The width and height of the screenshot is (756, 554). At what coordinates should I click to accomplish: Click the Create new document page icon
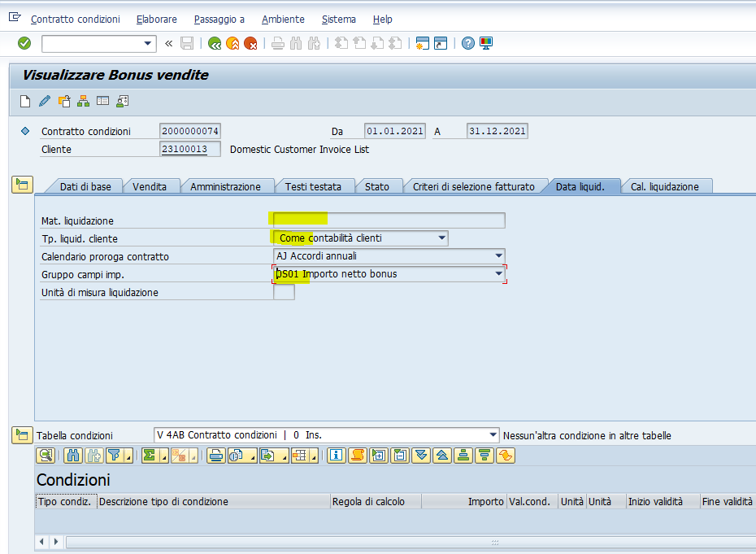click(x=25, y=102)
